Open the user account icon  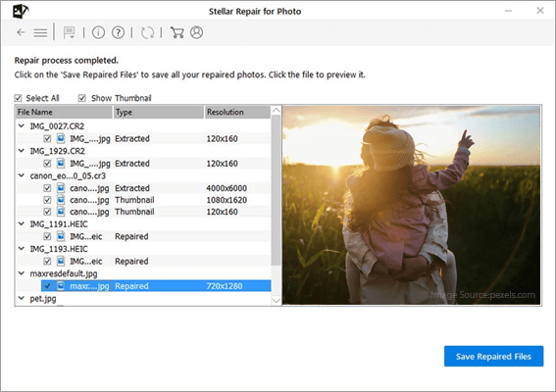point(196,32)
